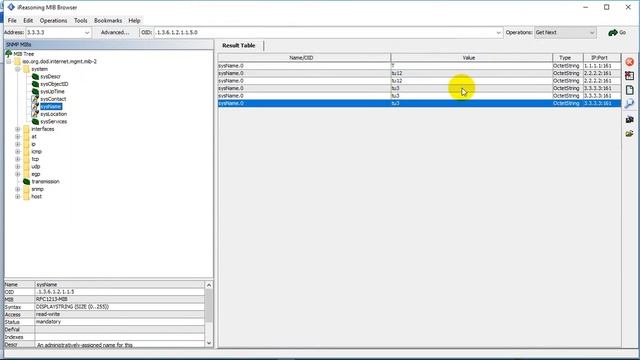Click the leaf icon next to sysUpTime

[x=36, y=91]
